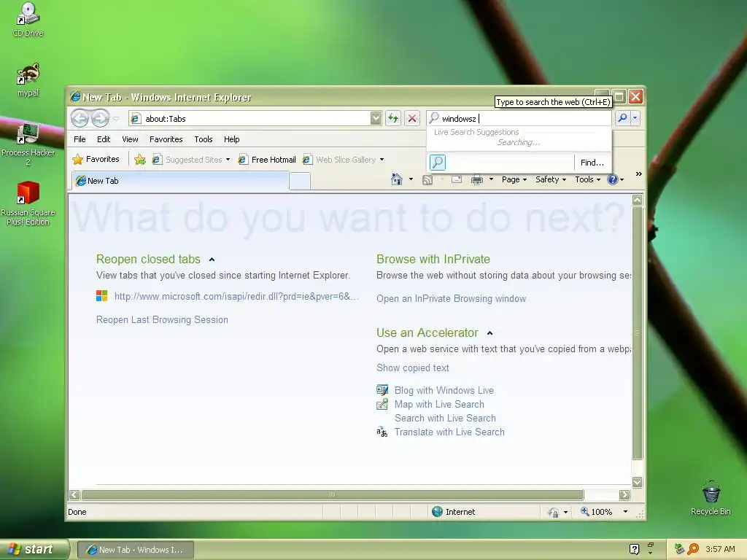The width and height of the screenshot is (747, 560).
Task: Click the Translate with Live Search icon
Action: coord(382,432)
